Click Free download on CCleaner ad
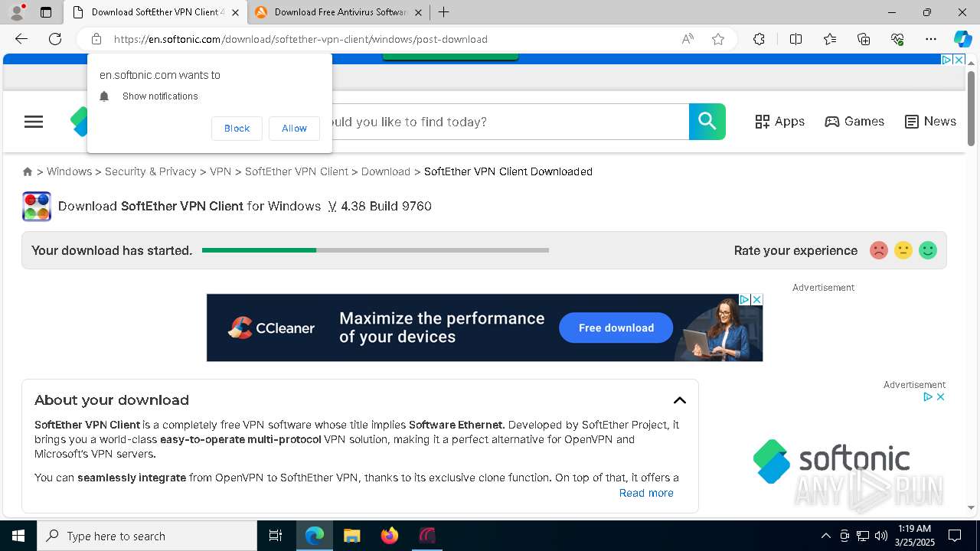Screen dimensions: 980x551 [616, 328]
